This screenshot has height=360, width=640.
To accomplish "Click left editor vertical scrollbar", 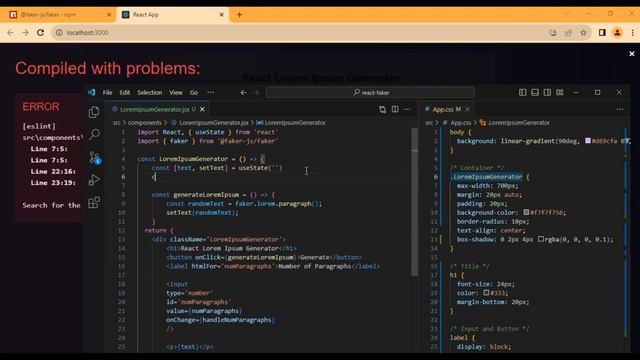I will point(415,202).
